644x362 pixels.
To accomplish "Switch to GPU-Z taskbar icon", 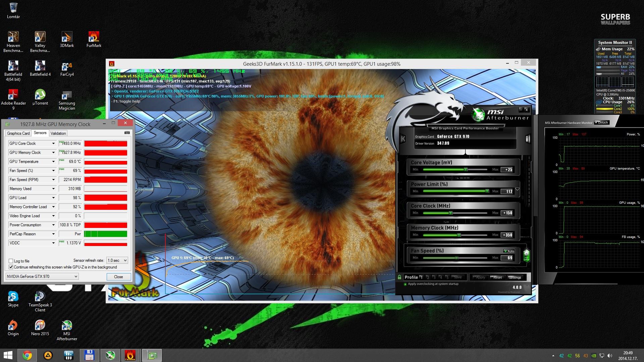I will point(152,355).
